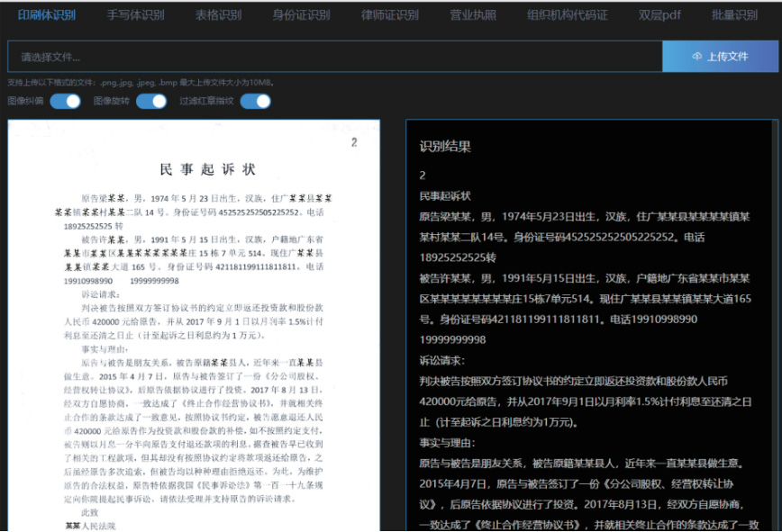Click the supported file formats hint text

point(140,83)
